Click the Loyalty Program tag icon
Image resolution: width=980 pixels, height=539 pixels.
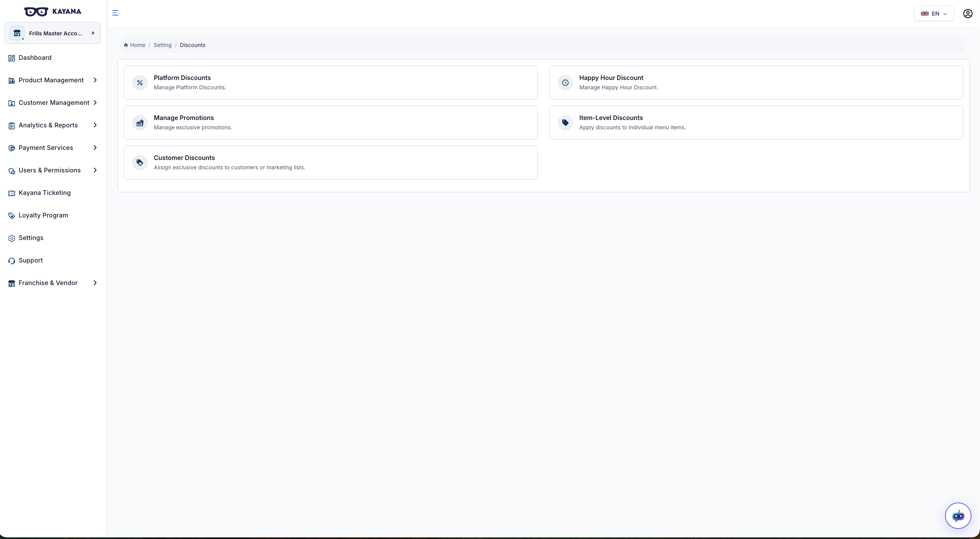(12, 216)
